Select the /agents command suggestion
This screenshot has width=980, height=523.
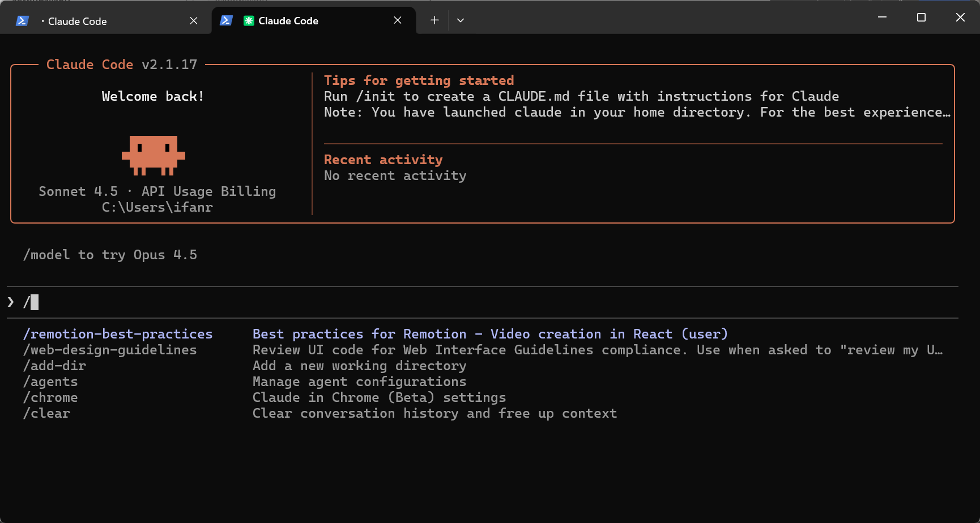(x=50, y=381)
